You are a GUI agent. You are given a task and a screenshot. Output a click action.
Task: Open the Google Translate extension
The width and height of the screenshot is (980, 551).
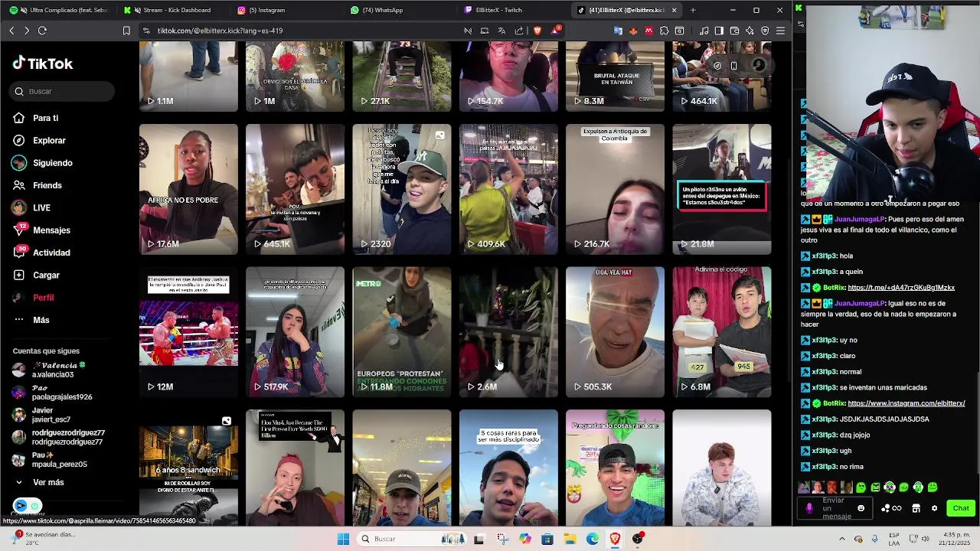pos(618,31)
